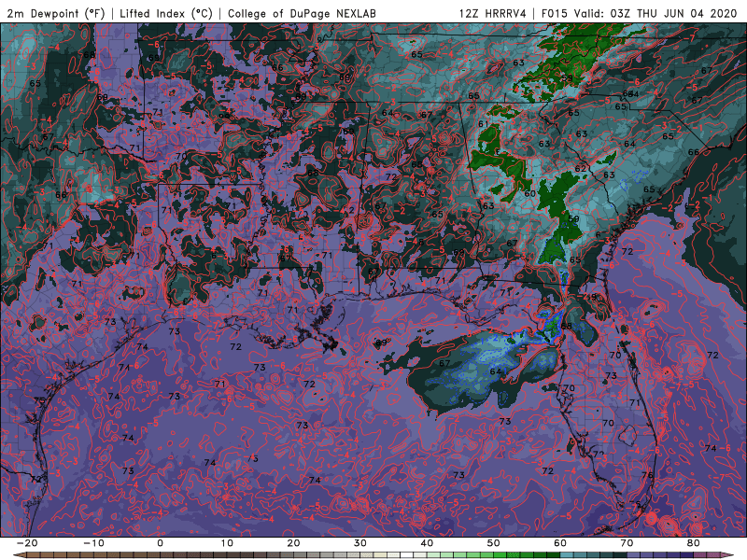Click the '30' color bar label

click(360, 543)
